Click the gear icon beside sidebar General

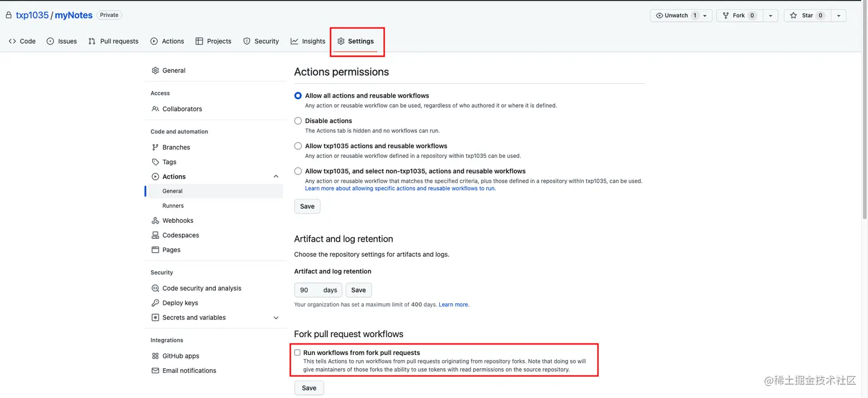click(x=155, y=71)
